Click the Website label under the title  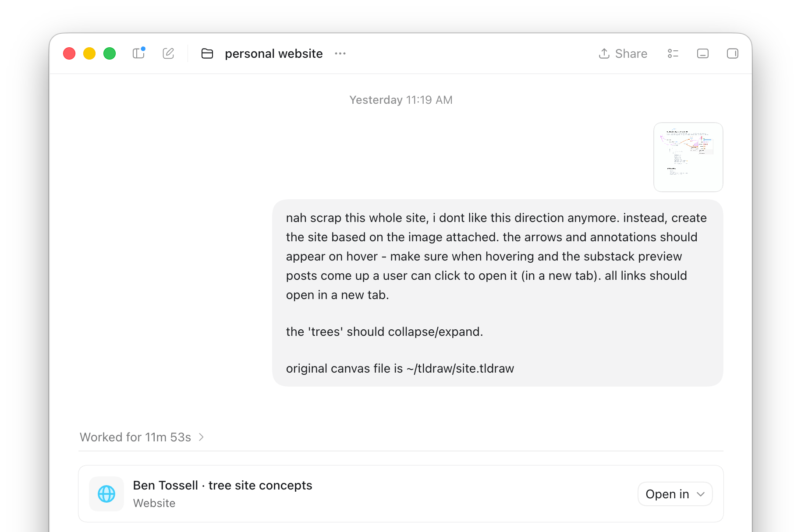pyautogui.click(x=154, y=503)
